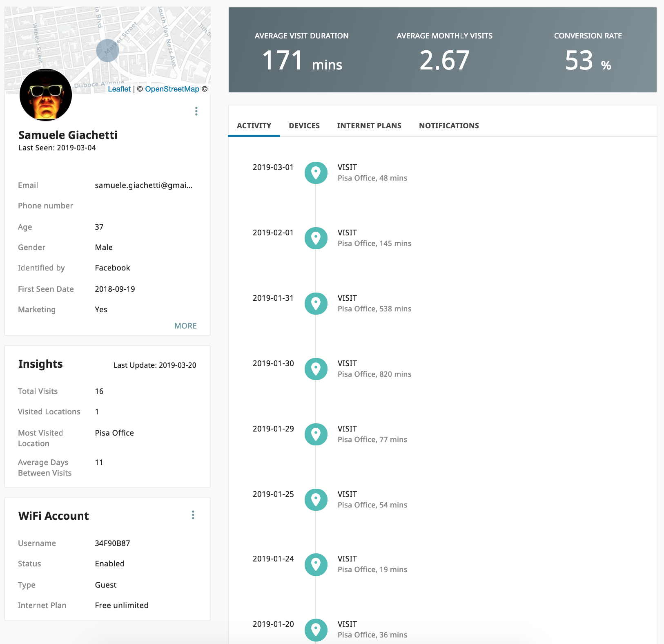This screenshot has height=644, width=664.
Task: Click the Last Seen: 2019-03-04 text
Action: [x=57, y=148]
